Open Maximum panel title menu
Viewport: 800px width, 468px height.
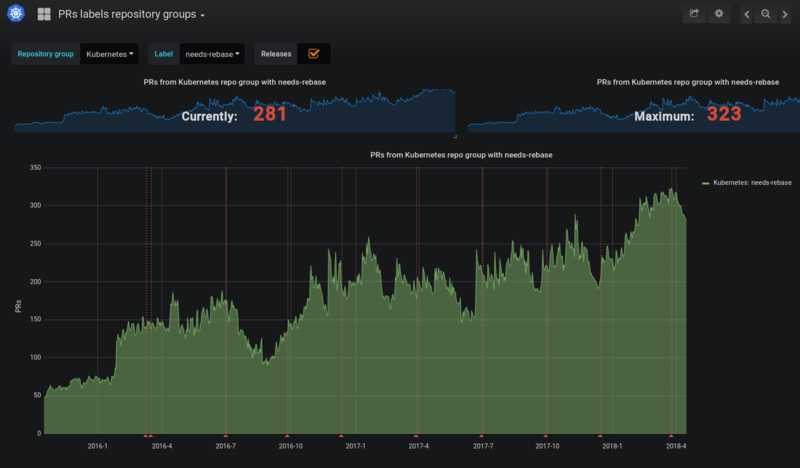click(687, 82)
